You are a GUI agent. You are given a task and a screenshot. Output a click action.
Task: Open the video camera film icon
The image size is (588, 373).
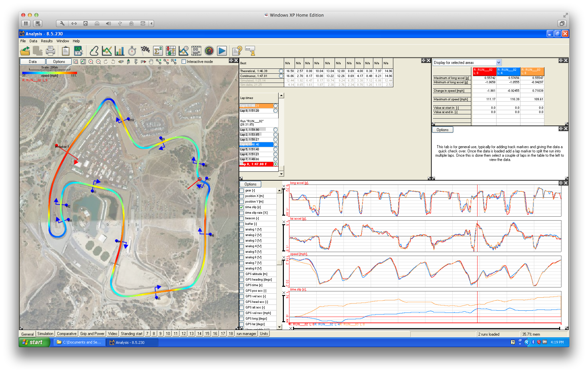point(196,51)
